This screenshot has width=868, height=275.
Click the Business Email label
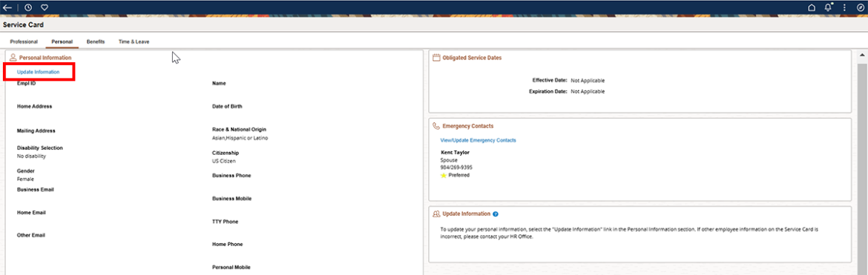(x=36, y=190)
